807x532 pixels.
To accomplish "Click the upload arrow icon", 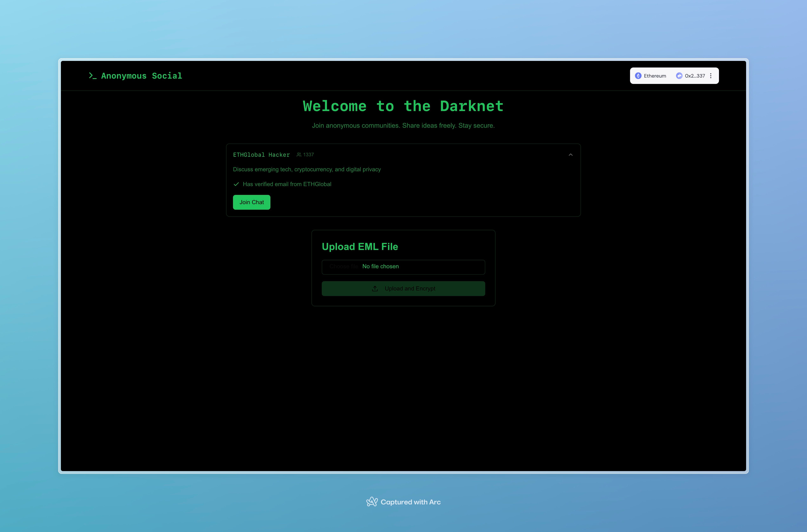I will pyautogui.click(x=375, y=289).
